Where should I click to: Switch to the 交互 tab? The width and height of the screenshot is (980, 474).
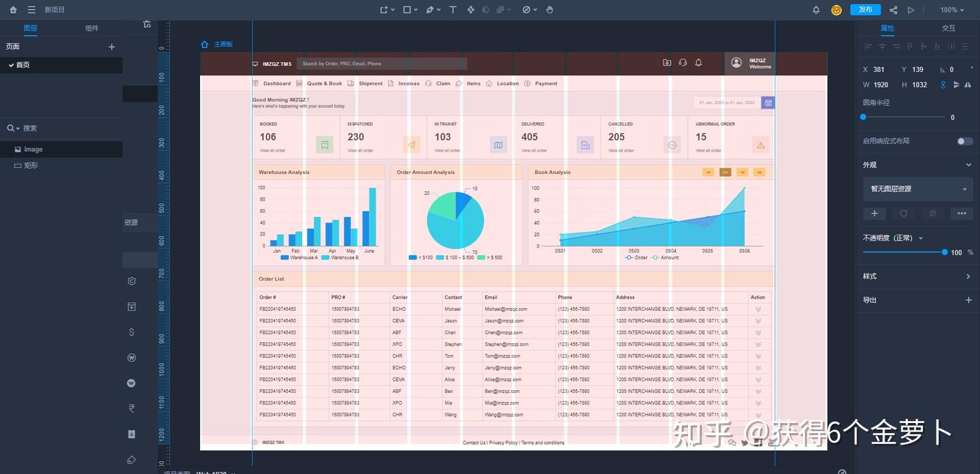click(x=949, y=28)
